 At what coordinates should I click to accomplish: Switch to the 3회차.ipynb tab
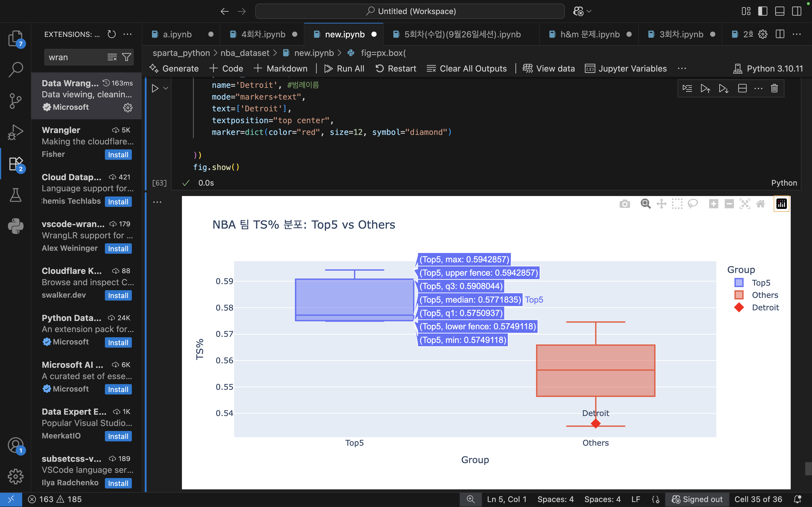click(x=681, y=35)
